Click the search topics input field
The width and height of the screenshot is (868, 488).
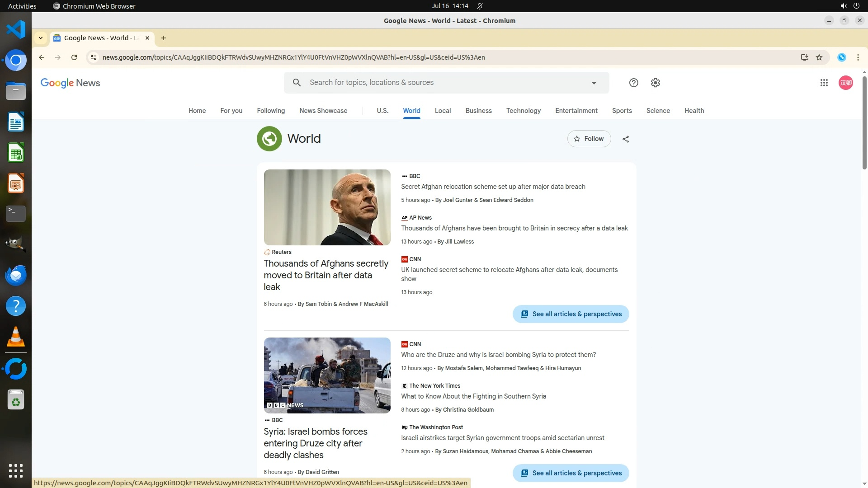pyautogui.click(x=443, y=83)
